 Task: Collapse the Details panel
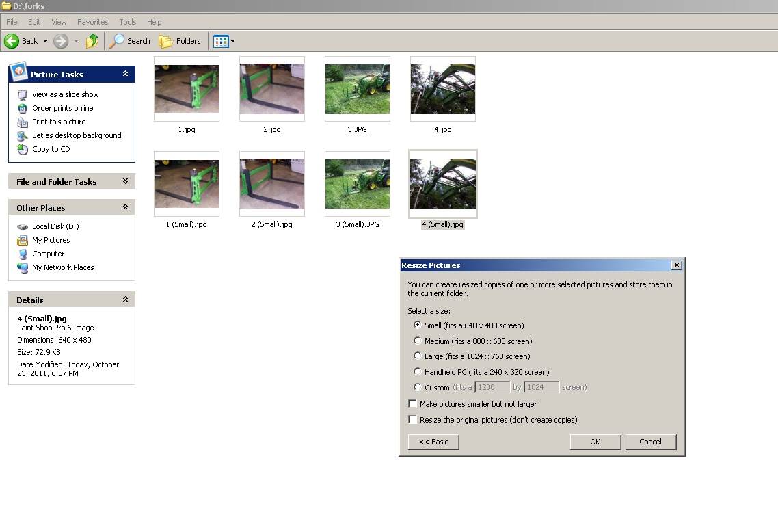(125, 300)
